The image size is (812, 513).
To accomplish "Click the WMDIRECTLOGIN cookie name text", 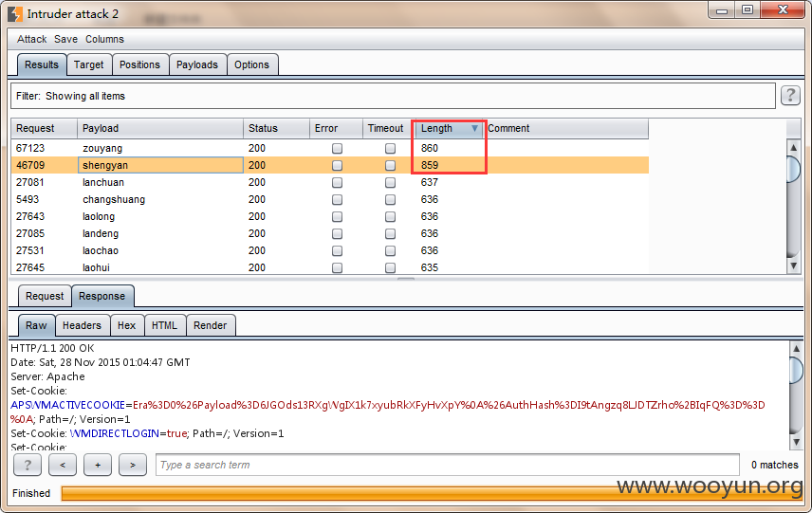I will tap(115, 433).
